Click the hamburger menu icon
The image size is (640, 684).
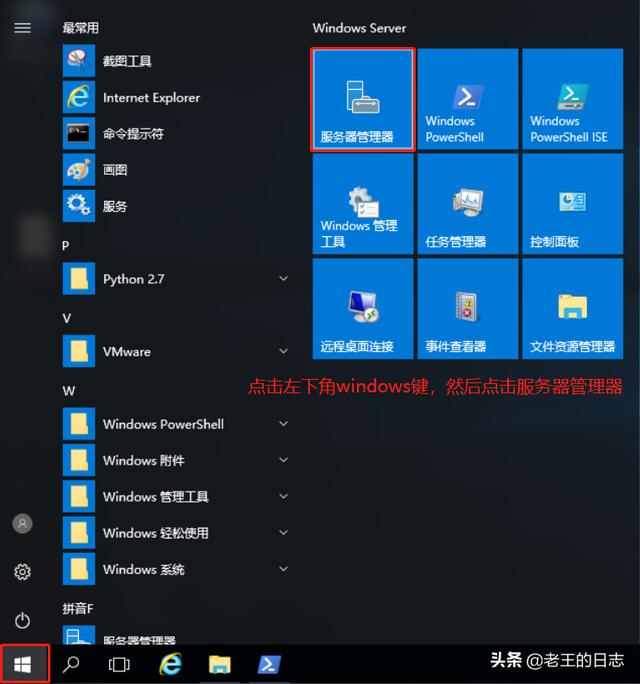[22, 28]
